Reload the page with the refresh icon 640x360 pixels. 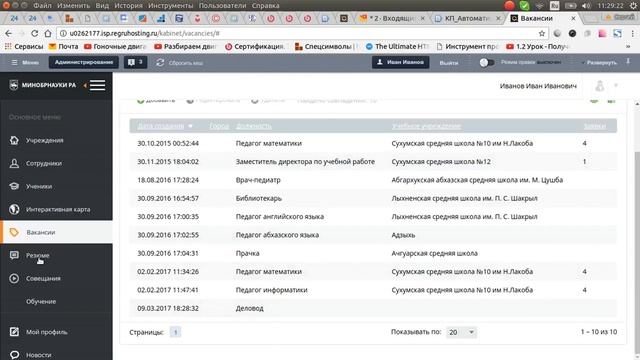(x=35, y=33)
